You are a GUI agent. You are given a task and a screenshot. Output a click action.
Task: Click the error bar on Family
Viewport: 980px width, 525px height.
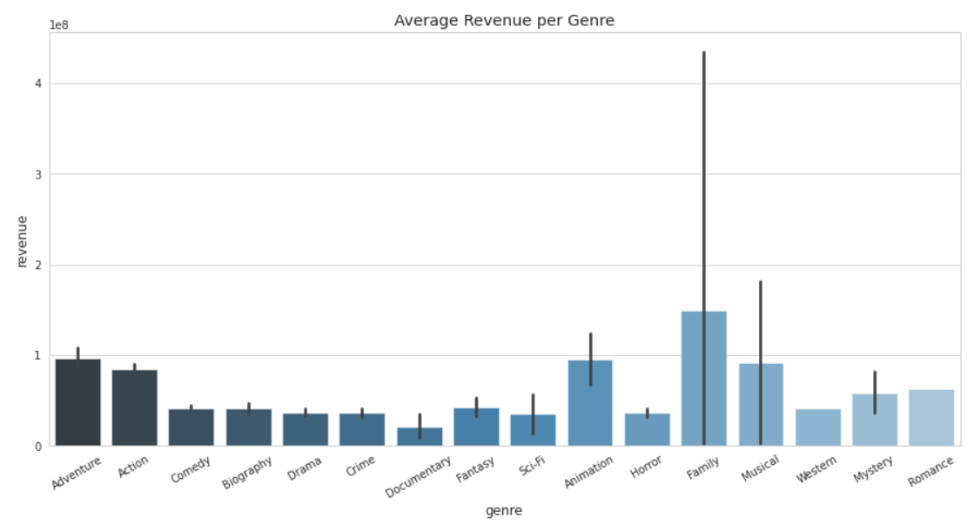pyautogui.click(x=704, y=174)
